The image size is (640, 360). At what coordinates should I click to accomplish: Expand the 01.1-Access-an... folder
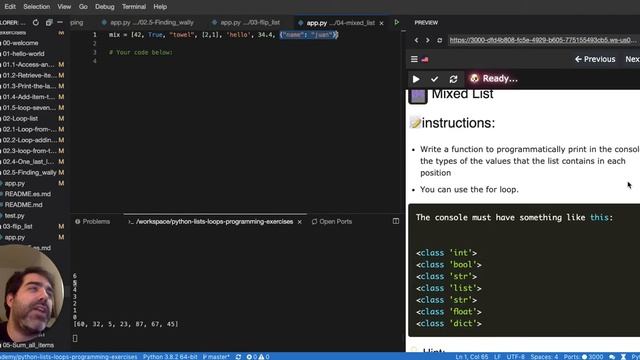click(x=28, y=64)
